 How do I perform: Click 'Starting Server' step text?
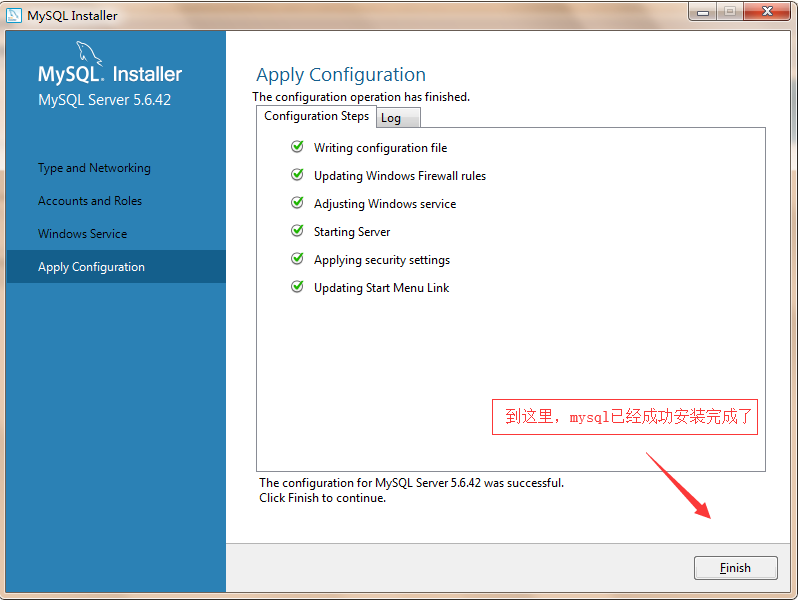[x=352, y=232]
